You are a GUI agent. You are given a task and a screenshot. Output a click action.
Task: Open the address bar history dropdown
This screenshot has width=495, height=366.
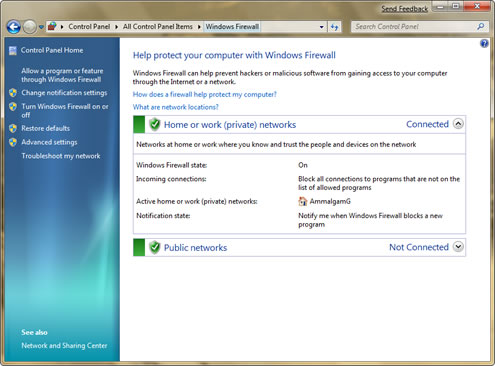pyautogui.click(x=321, y=27)
